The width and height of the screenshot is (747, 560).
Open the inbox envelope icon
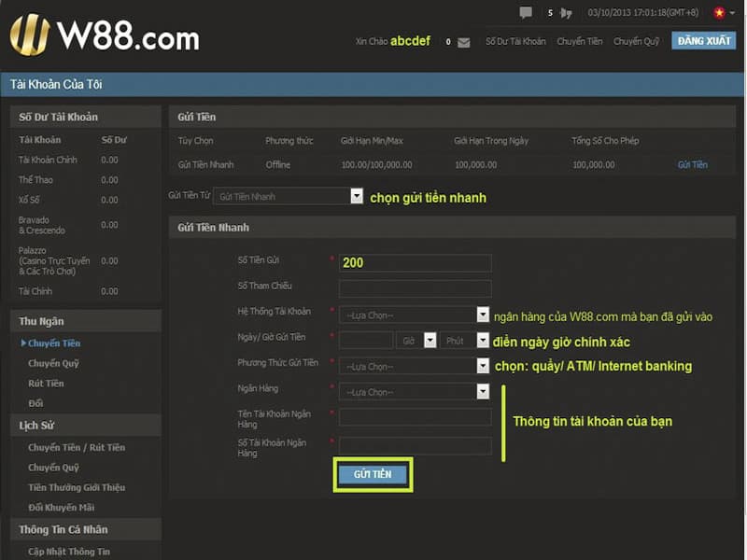click(464, 42)
